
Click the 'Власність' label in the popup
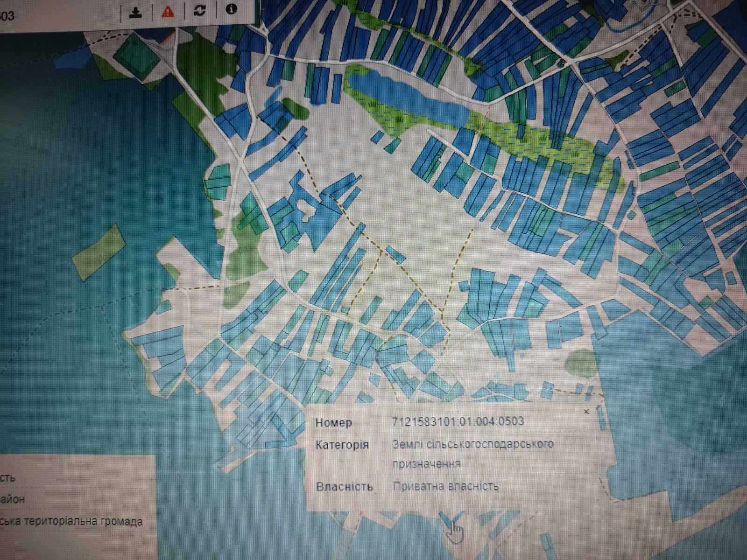(x=345, y=487)
